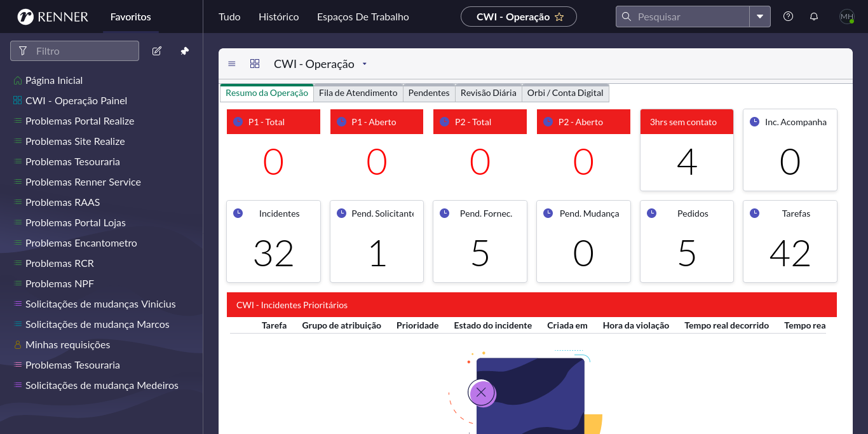Open the notifications bell

(814, 17)
